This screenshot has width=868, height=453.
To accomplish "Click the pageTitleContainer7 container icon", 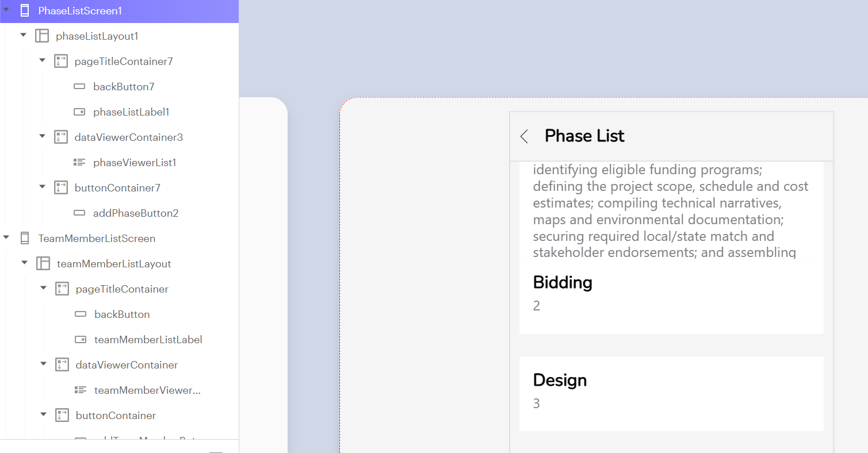I will coord(61,62).
